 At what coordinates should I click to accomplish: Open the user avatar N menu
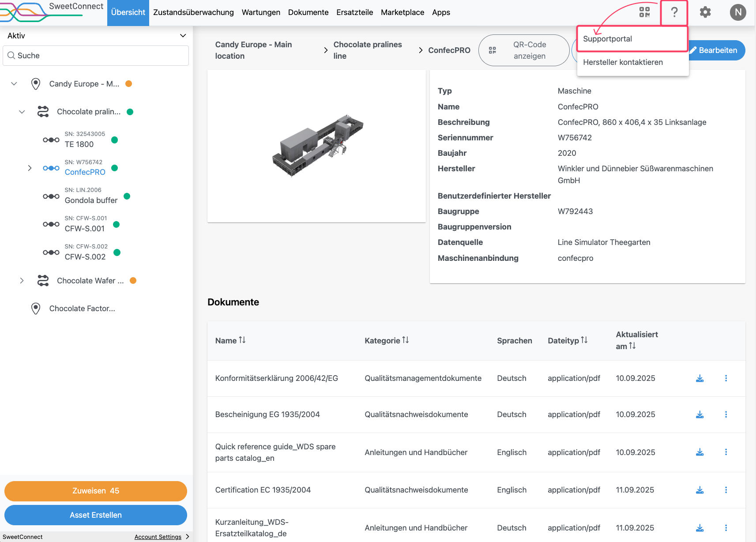738,12
